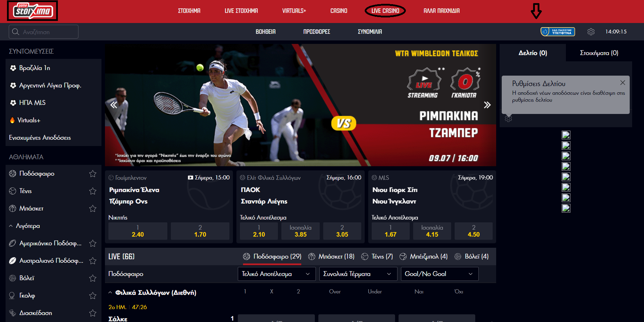Open ΣΥΝΟΜΙΛΙΑ link

370,32
